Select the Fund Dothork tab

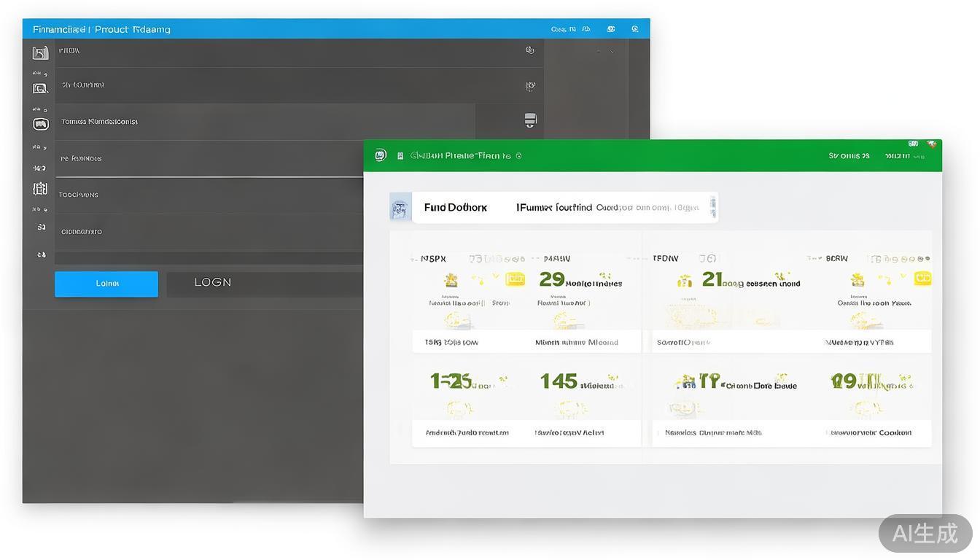[x=455, y=208]
